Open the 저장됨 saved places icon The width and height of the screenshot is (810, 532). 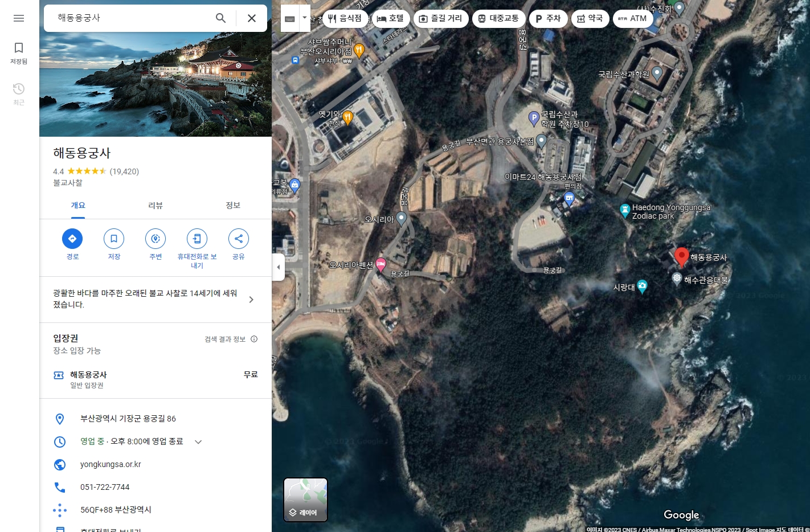point(19,53)
